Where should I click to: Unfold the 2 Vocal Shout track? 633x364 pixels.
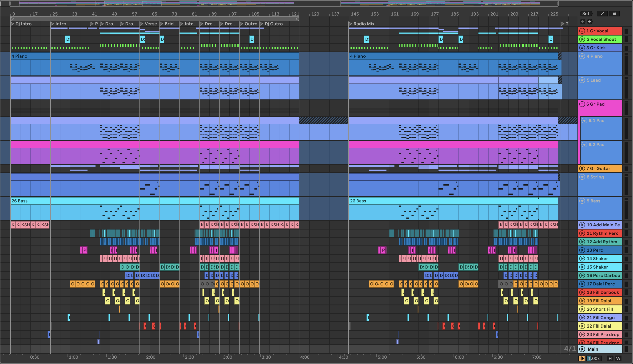click(x=582, y=39)
